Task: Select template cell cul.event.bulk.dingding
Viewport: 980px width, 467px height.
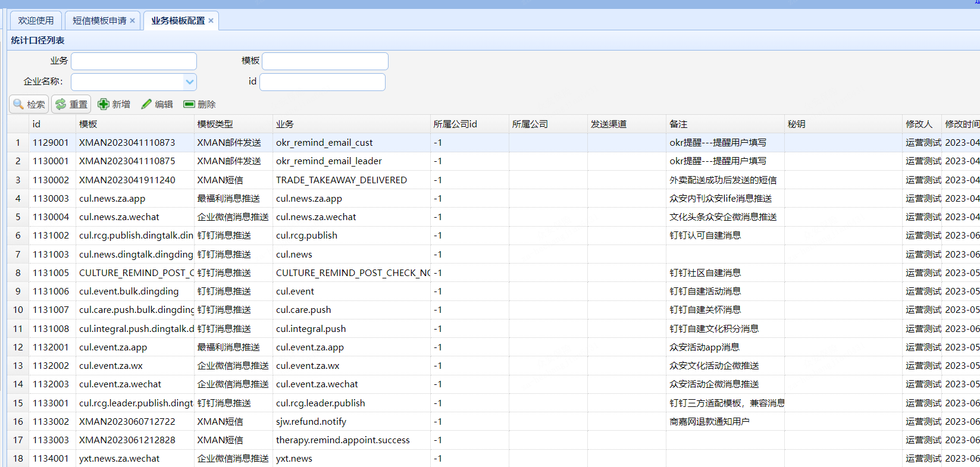Action: point(135,291)
